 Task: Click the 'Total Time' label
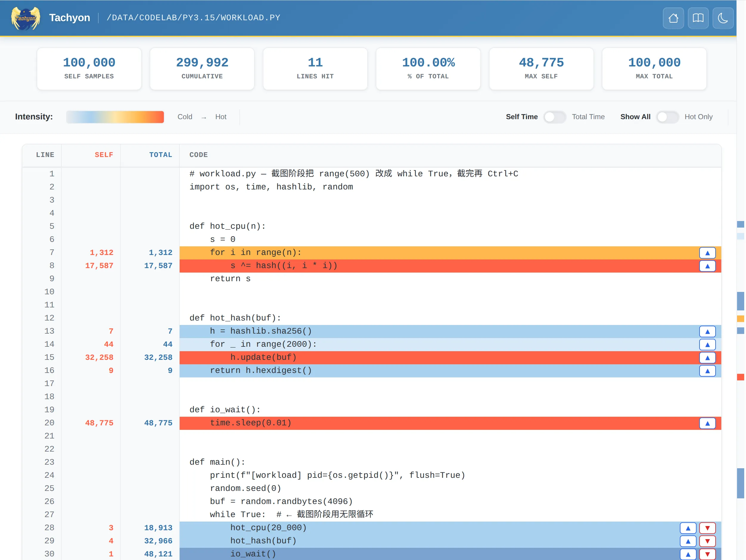[588, 117]
